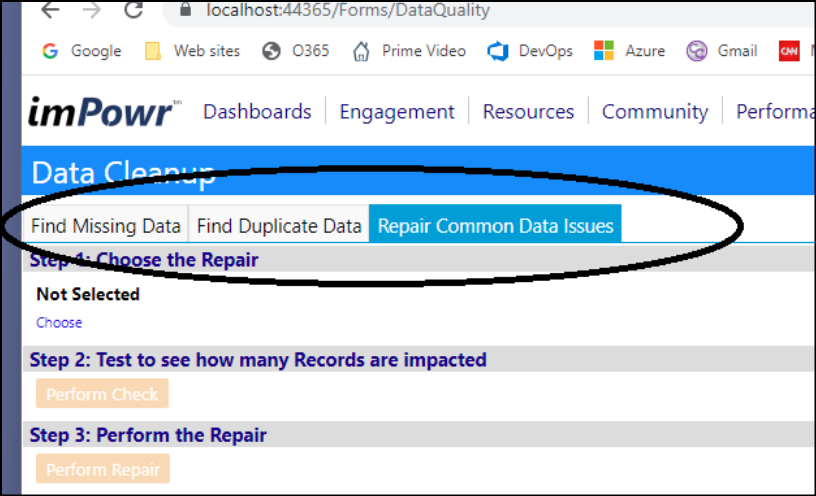Screen dimensions: 816x496
Task: Click the Perform Check button
Action: [102, 394]
